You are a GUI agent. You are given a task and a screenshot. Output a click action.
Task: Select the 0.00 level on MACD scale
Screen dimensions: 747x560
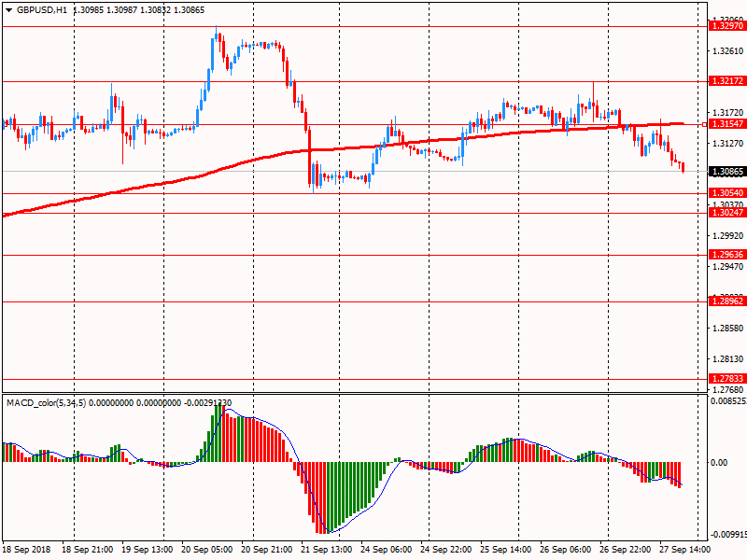pos(719,463)
